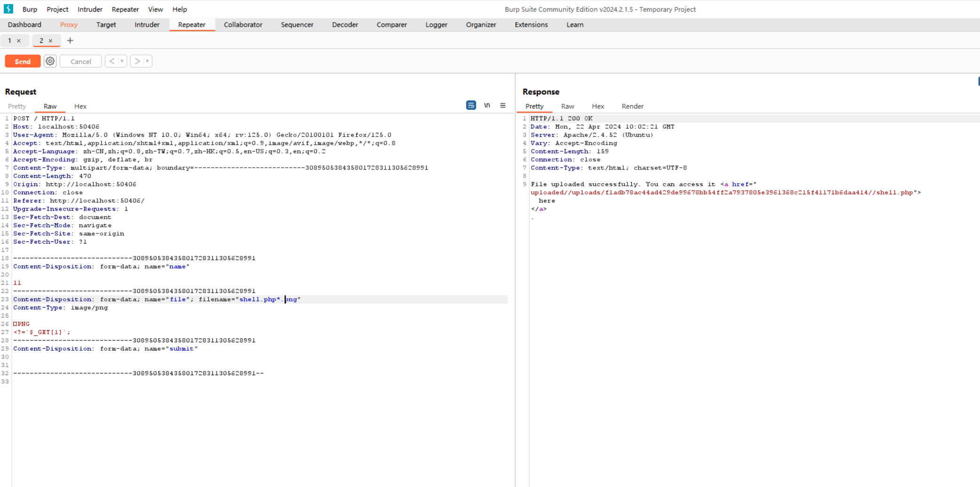The image size is (980, 487).
Task: Switch Response view to Hex
Action: click(598, 107)
